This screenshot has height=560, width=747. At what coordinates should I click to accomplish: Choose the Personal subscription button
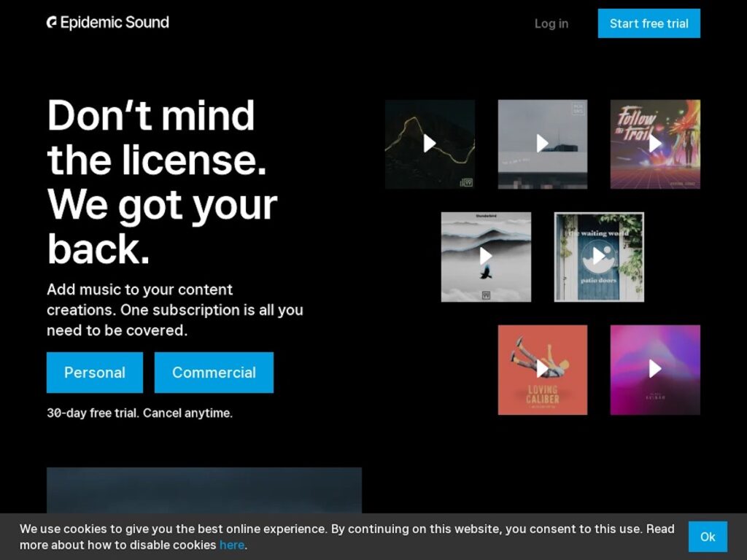[95, 373]
